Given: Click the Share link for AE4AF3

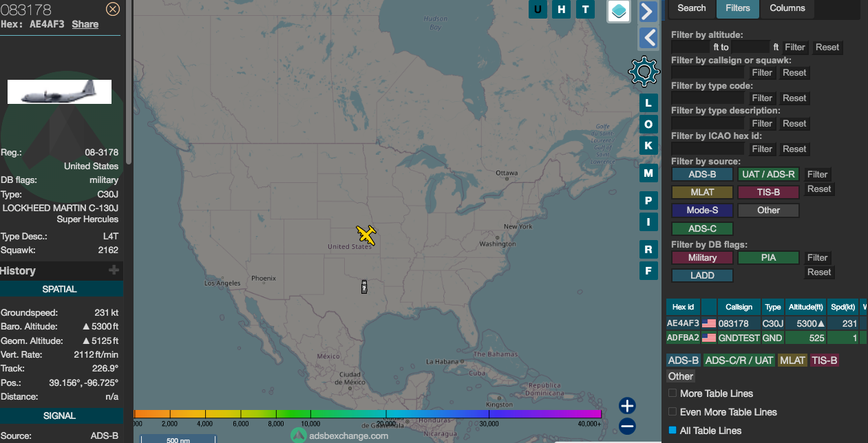Looking at the screenshot, I should pos(85,24).
